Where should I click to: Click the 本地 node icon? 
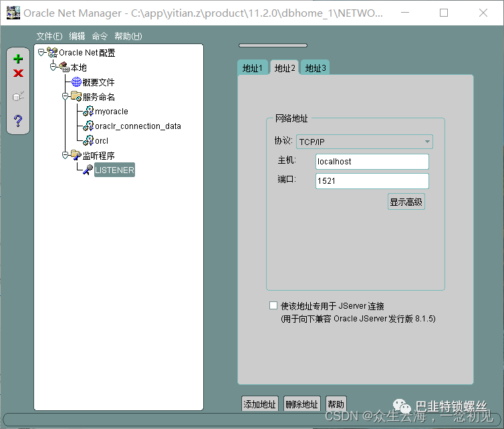(x=64, y=67)
